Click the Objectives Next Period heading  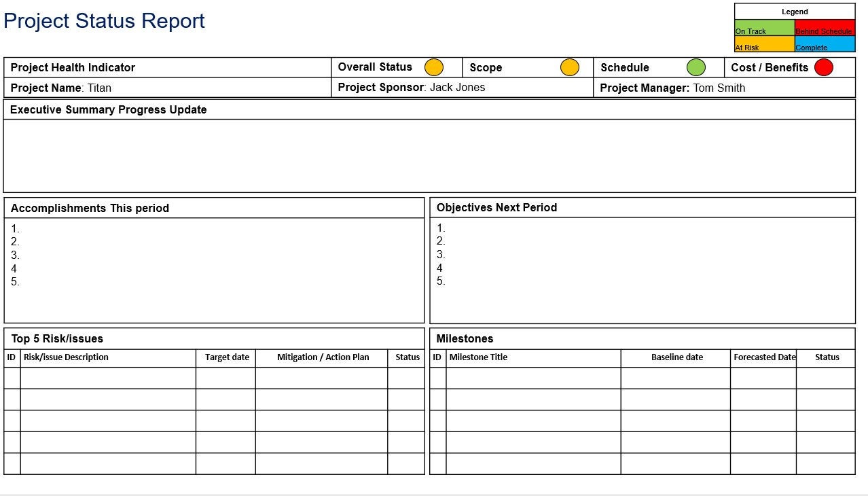point(496,207)
